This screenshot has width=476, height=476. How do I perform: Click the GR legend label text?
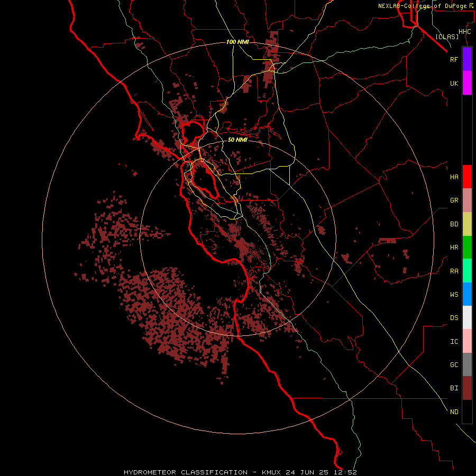point(454,200)
